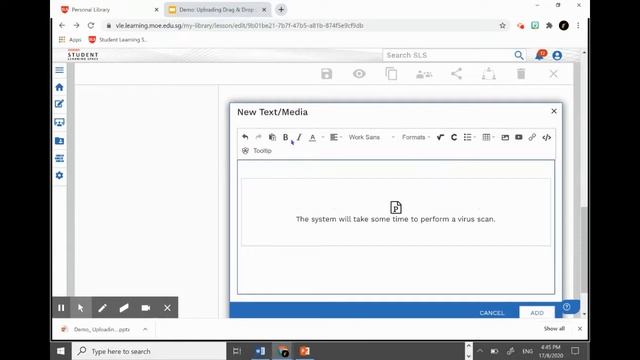Viewport: 640px width, 360px height.
Task: Click the sidebar class group monitor icon
Action: tap(60, 122)
